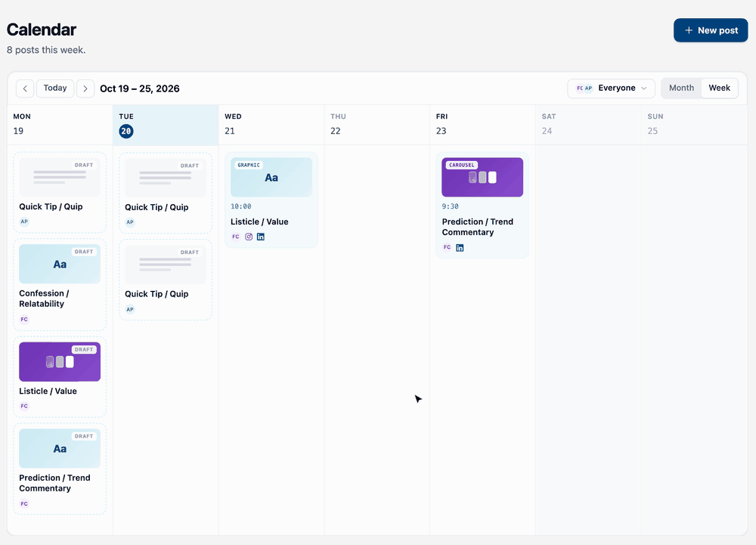Open Wednesday graphic post thumbnail
The image size is (756, 545).
click(271, 178)
